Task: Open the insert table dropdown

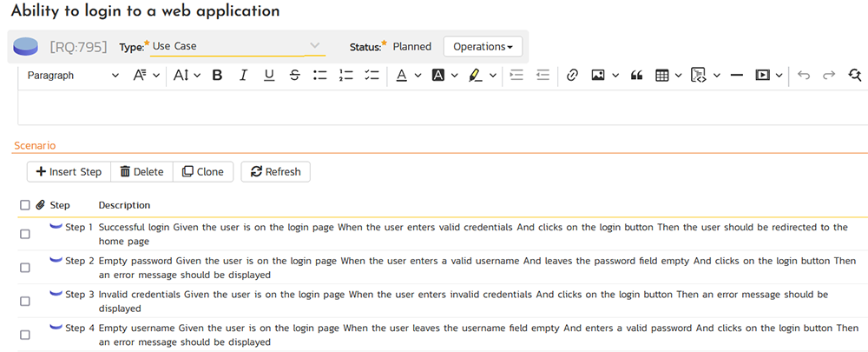Action: [x=667, y=76]
